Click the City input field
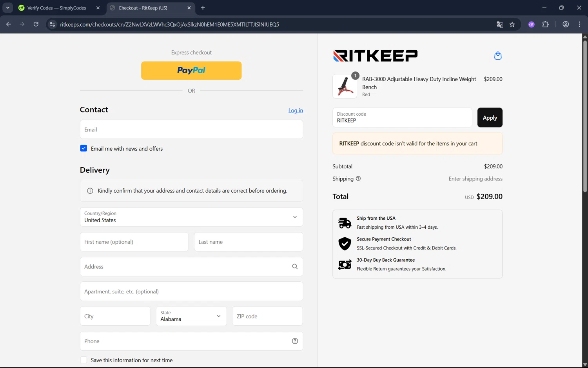Image resolution: width=588 pixels, height=368 pixels. [115, 316]
